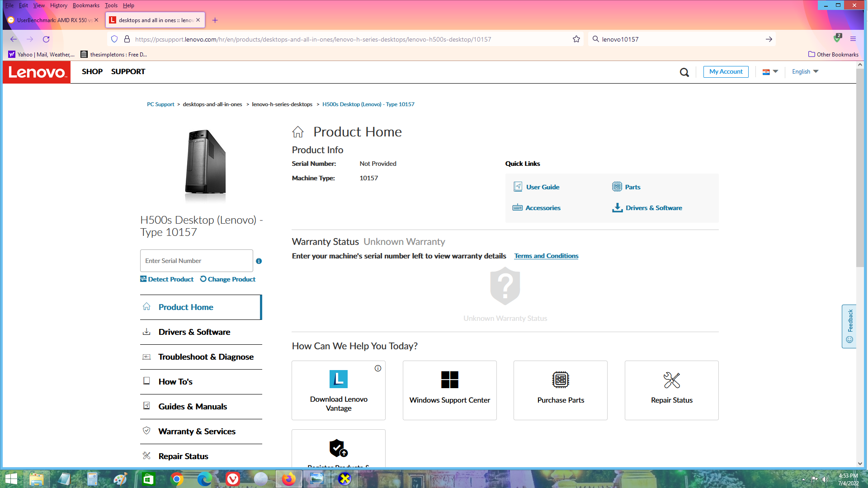Open the Parts quick link
The width and height of the screenshot is (868, 488).
pyautogui.click(x=626, y=187)
